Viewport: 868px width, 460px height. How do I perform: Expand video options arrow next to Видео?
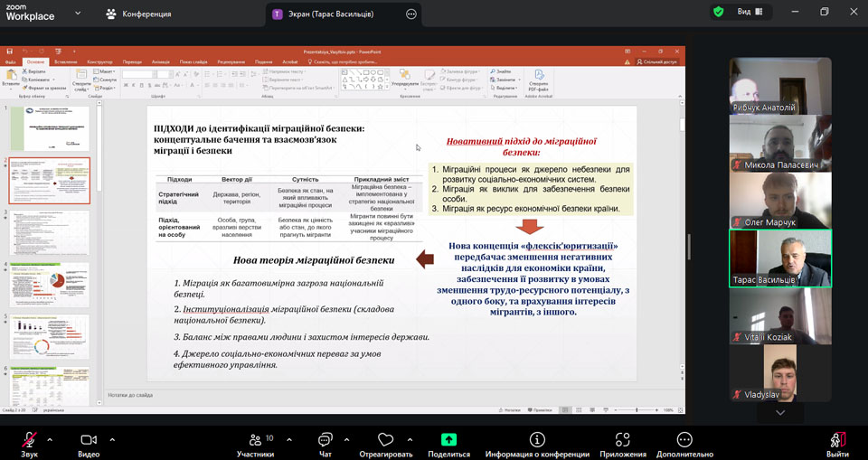112,439
